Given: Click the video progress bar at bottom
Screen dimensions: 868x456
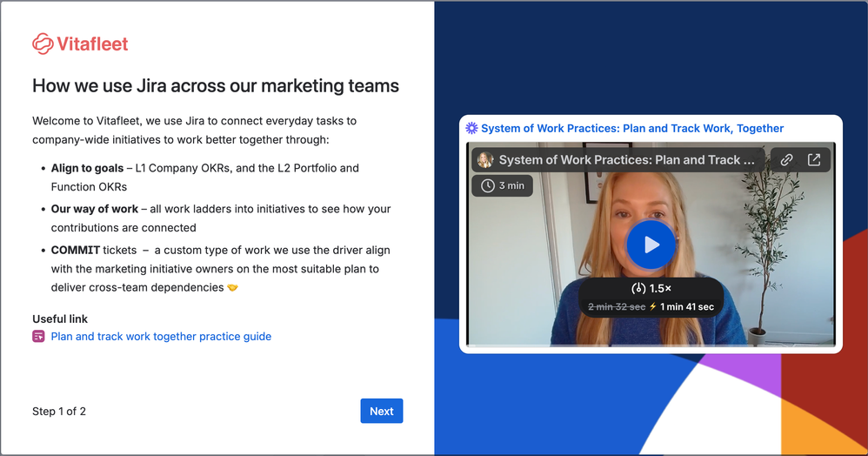Looking at the screenshot, I should tap(651, 345).
